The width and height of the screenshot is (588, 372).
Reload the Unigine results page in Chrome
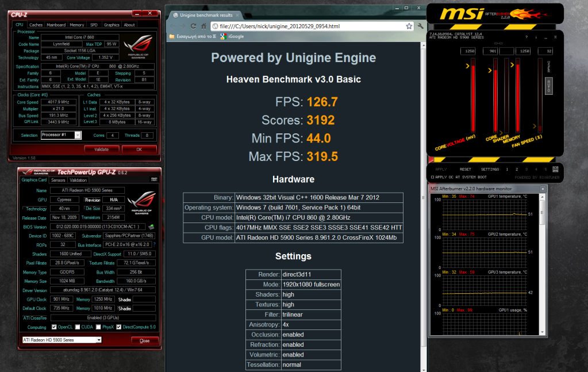click(193, 26)
